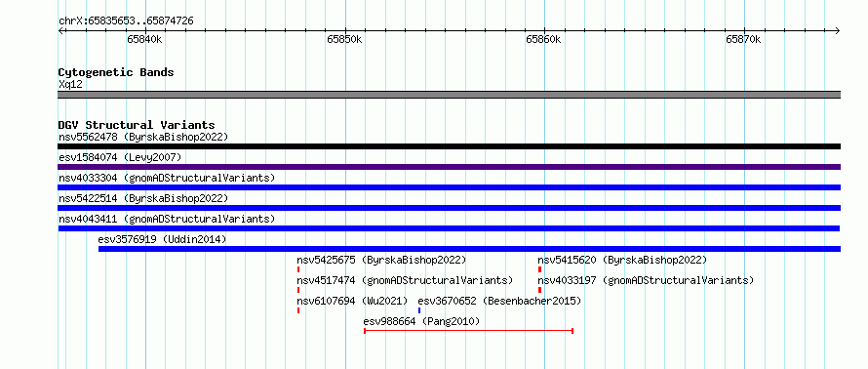Select the blue marker under esv3670652
The image size is (868, 369).
pos(419,310)
